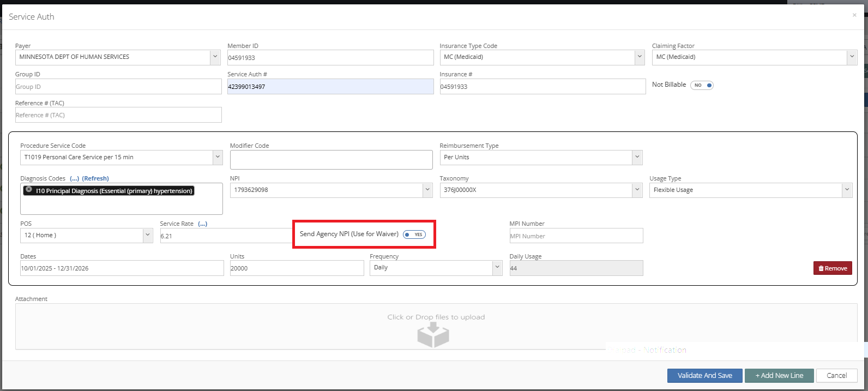The height and width of the screenshot is (391, 868).
Task: Click the Diagnosis Codes Refresh link
Action: tap(95, 178)
